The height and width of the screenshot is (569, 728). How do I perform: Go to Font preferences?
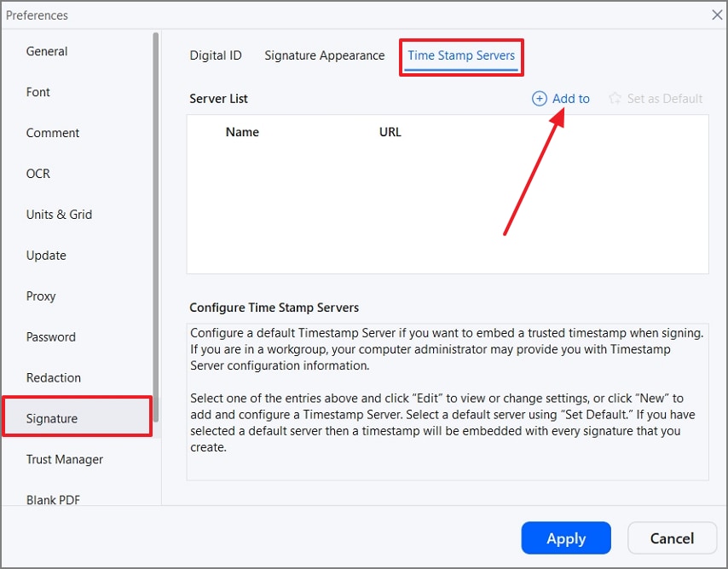coord(38,92)
